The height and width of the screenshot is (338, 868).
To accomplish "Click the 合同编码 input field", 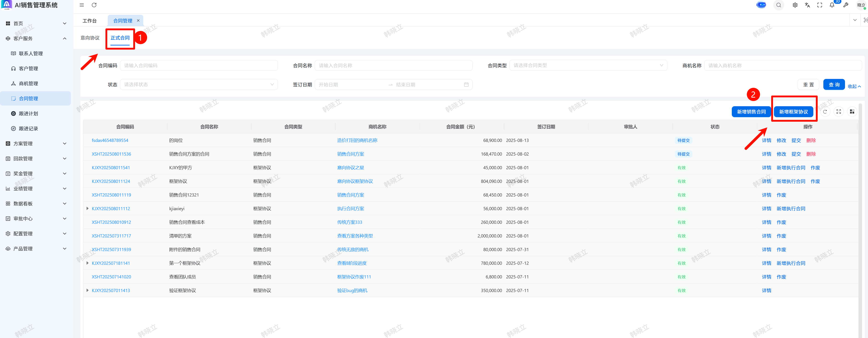I will click(198, 65).
